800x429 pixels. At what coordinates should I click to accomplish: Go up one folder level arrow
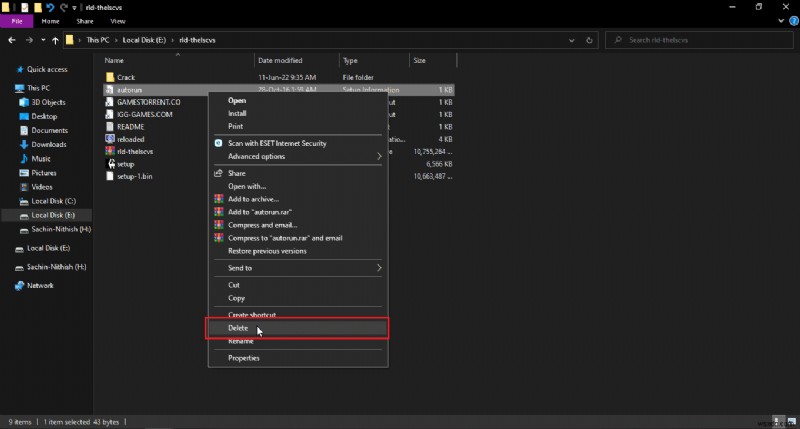(55, 40)
